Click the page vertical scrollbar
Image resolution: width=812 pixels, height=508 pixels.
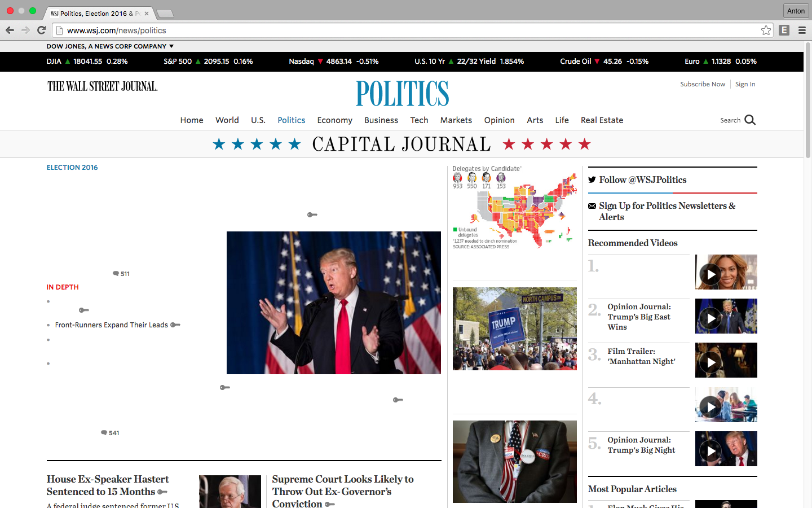[807, 100]
